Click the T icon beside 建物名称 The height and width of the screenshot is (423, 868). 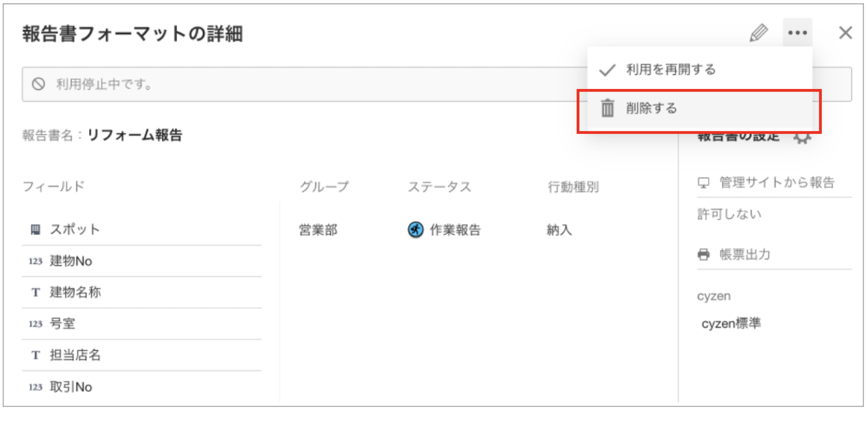[35, 293]
